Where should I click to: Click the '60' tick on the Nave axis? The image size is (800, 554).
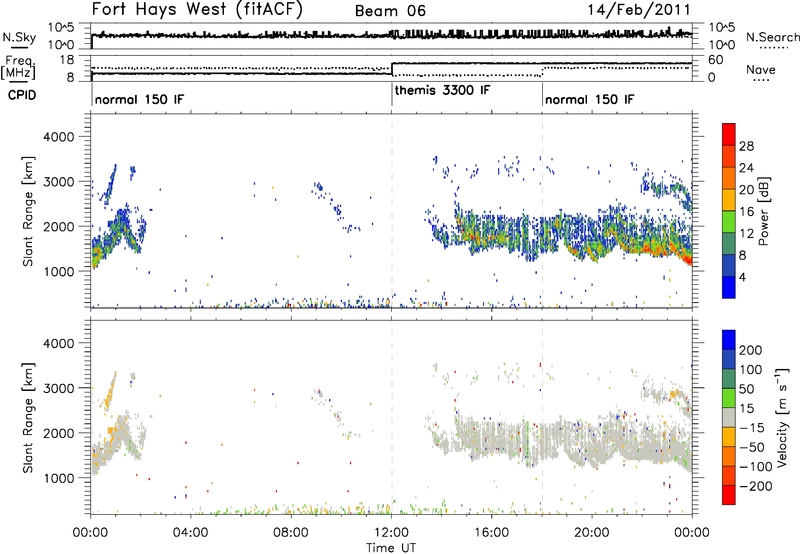click(716, 60)
